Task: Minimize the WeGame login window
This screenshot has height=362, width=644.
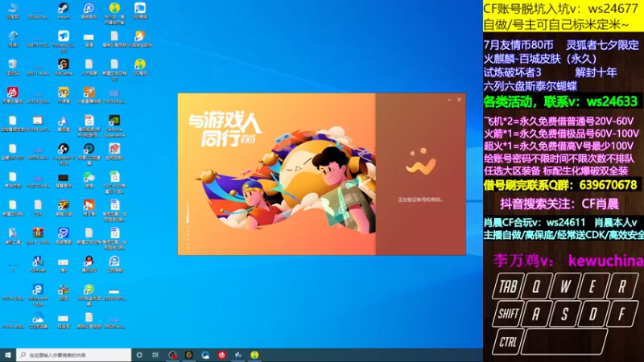Action: tap(449, 100)
